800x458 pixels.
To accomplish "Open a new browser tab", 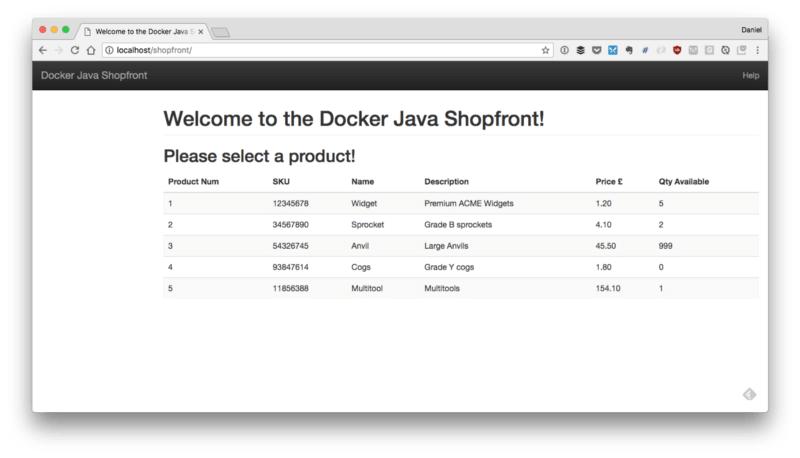I will 220,31.
